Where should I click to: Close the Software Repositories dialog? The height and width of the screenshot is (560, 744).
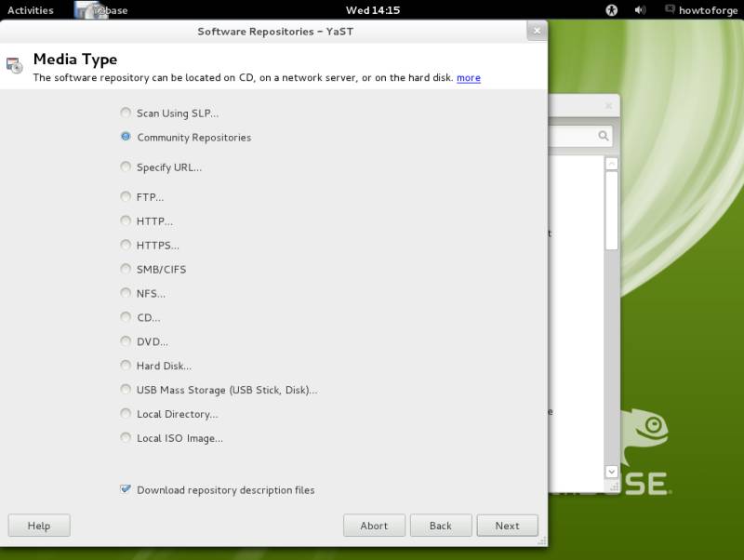point(536,31)
